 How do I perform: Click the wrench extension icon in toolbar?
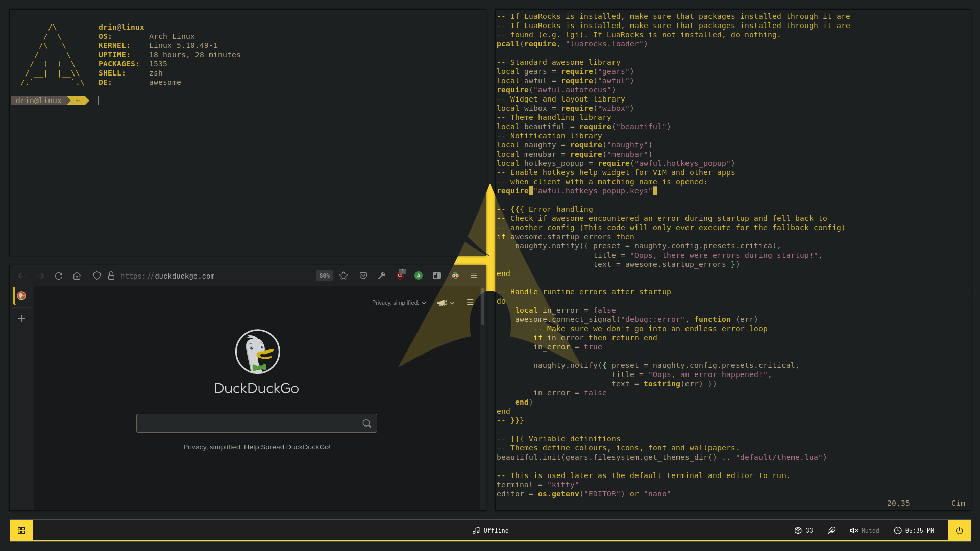[382, 275]
